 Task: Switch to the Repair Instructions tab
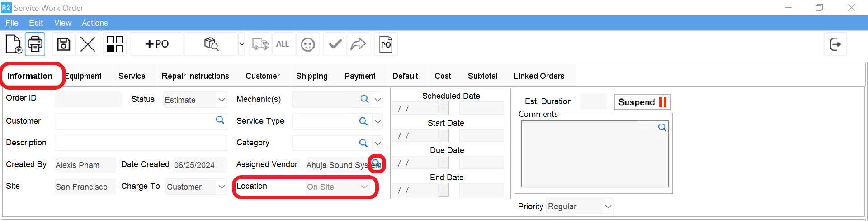point(195,76)
